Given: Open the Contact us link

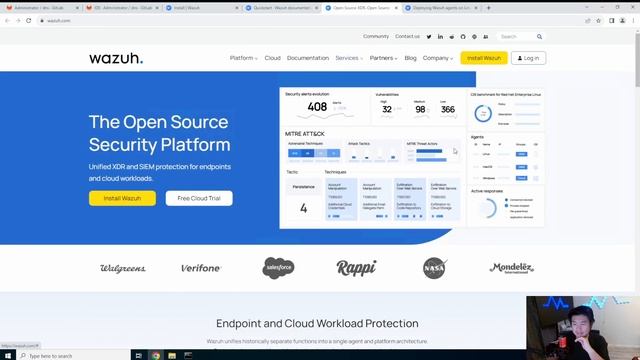Looking at the screenshot, I should click(407, 36).
